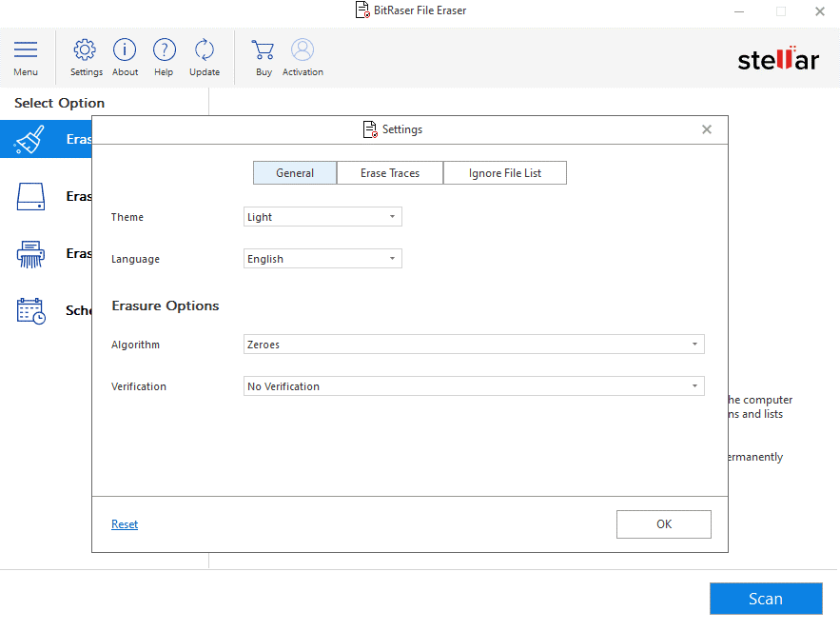Viewport: 840px width, 631px height.
Task: Open the hamburger Menu icon
Action: point(26,49)
